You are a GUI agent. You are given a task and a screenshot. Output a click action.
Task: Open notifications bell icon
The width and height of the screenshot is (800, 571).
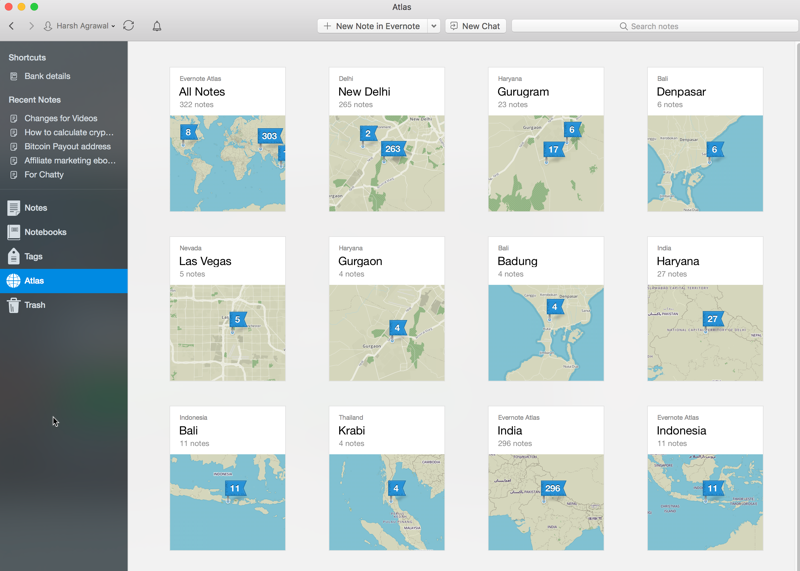(157, 26)
